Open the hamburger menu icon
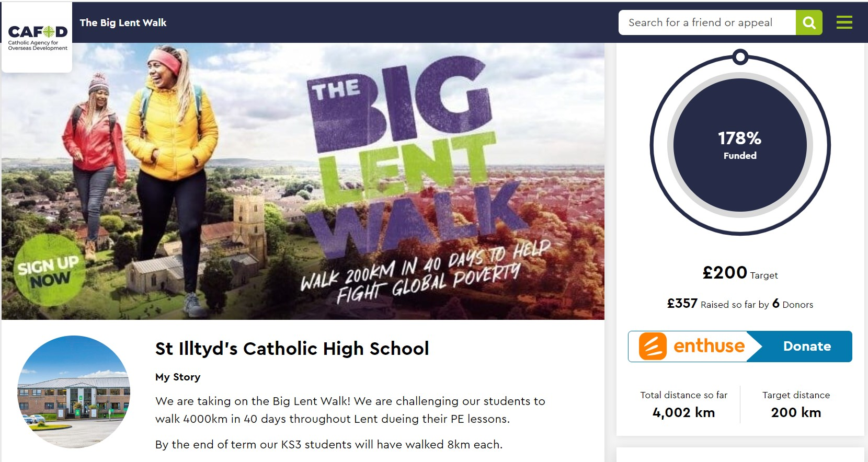868x462 pixels. coord(844,22)
